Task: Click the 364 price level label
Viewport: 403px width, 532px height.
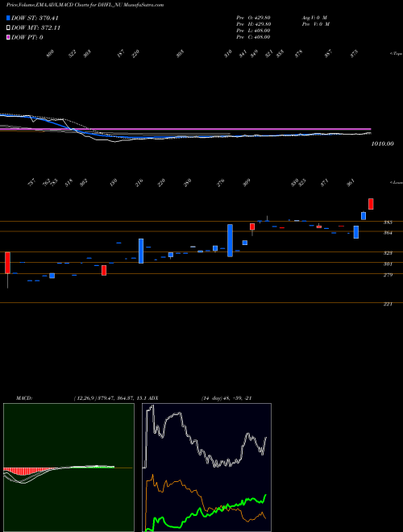Action: pos(388,233)
